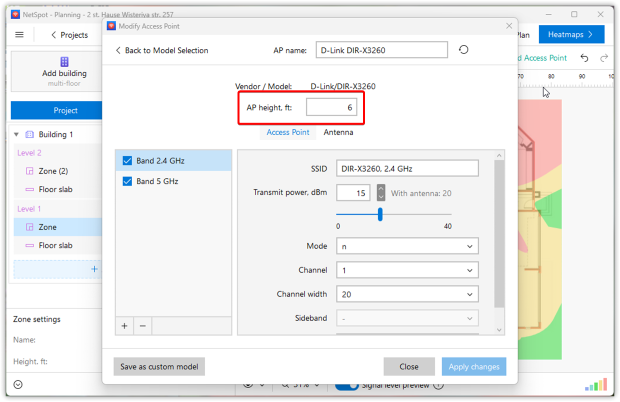This screenshot has height=402, width=620.
Task: Add a band with the plus button
Action: pos(125,326)
